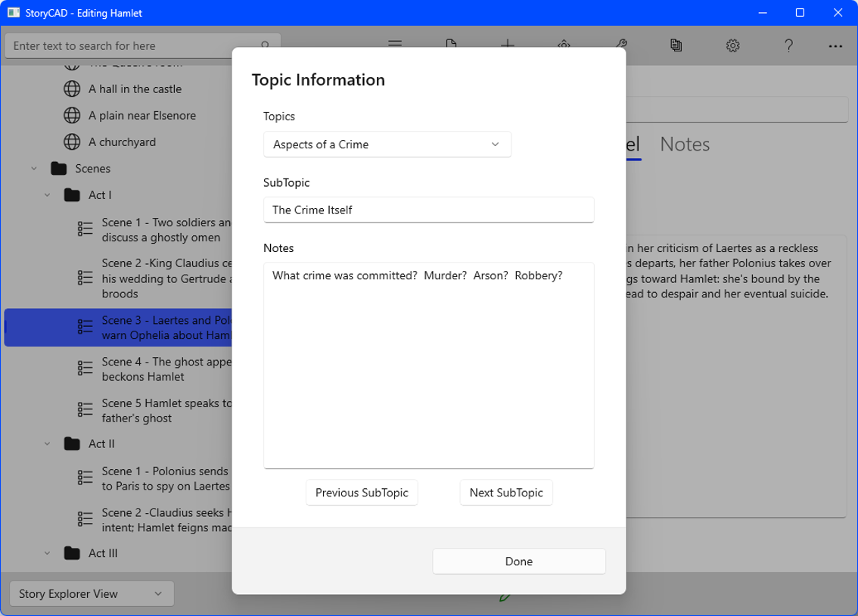Switch to the Notes tab in the scene pane
This screenshot has width=858, height=616.
point(685,144)
